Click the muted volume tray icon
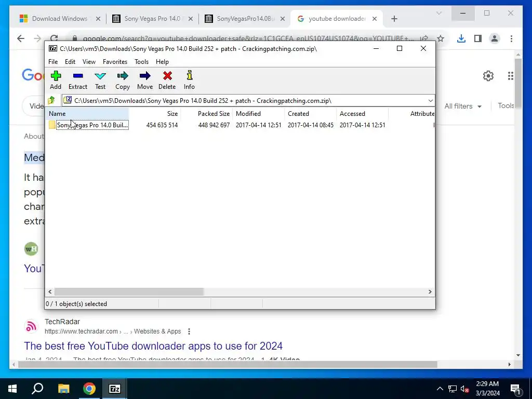The image size is (532, 399). 464,389
